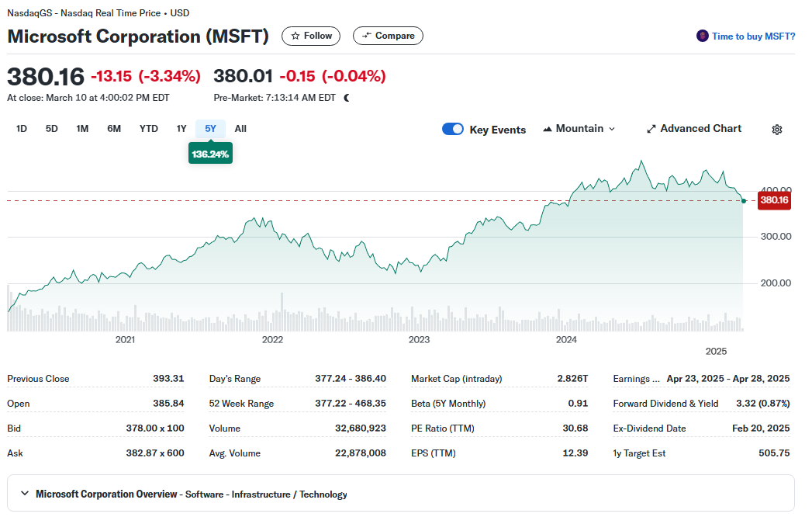Click the compare arrows icon
The image size is (812, 517).
pyautogui.click(x=367, y=36)
